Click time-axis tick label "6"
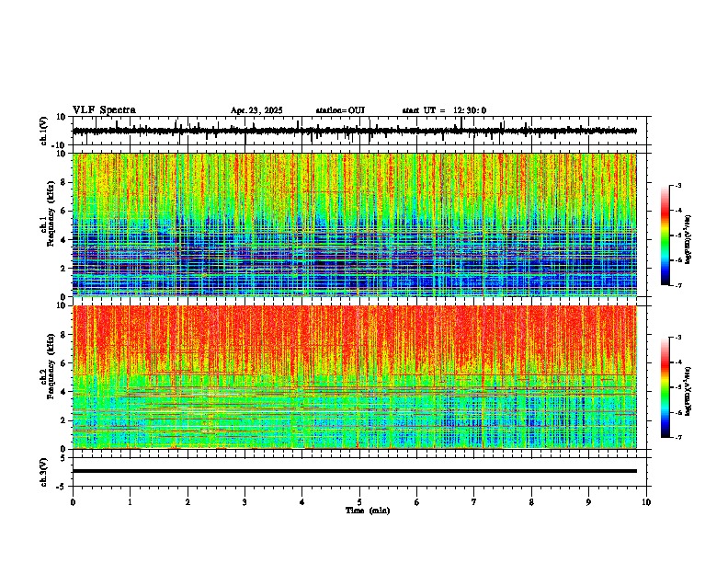 tap(417, 502)
